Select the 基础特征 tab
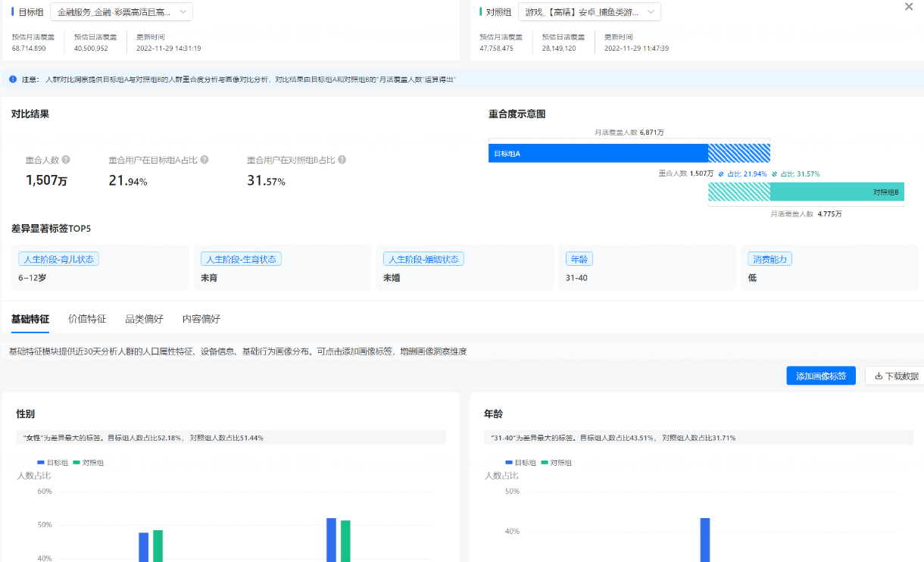Viewport: 924px width, 562px height. tap(30, 319)
